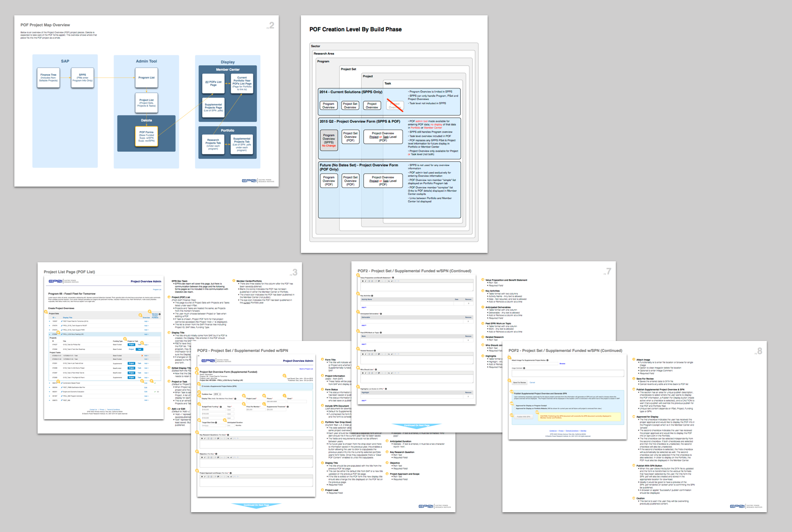Click the Browse link for attach image

tap(562, 364)
